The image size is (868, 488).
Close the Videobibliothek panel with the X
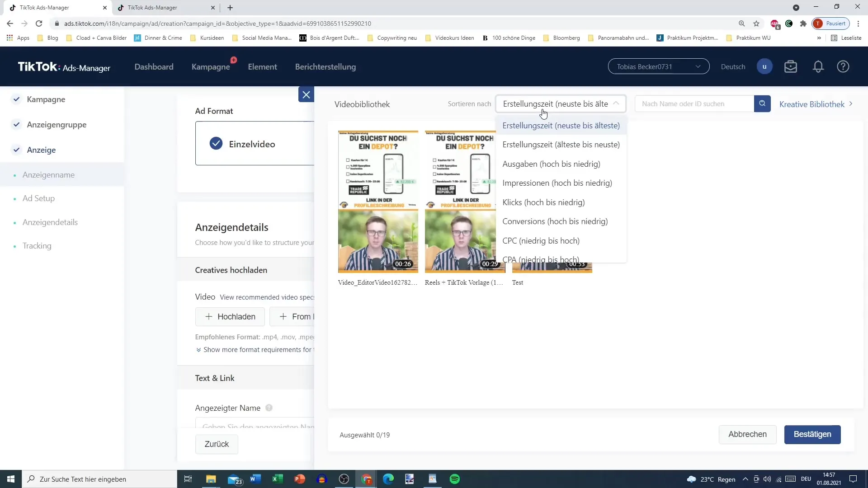306,94
